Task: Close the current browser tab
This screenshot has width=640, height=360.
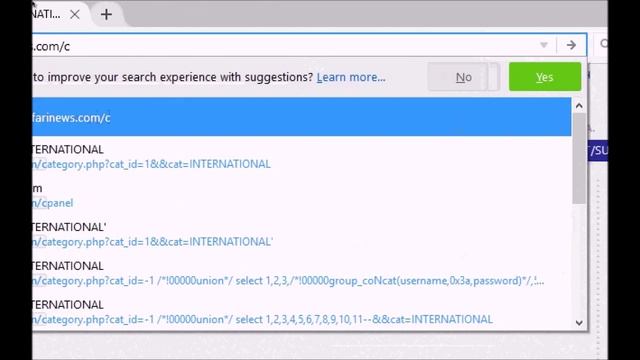Action: pyautogui.click(x=75, y=15)
